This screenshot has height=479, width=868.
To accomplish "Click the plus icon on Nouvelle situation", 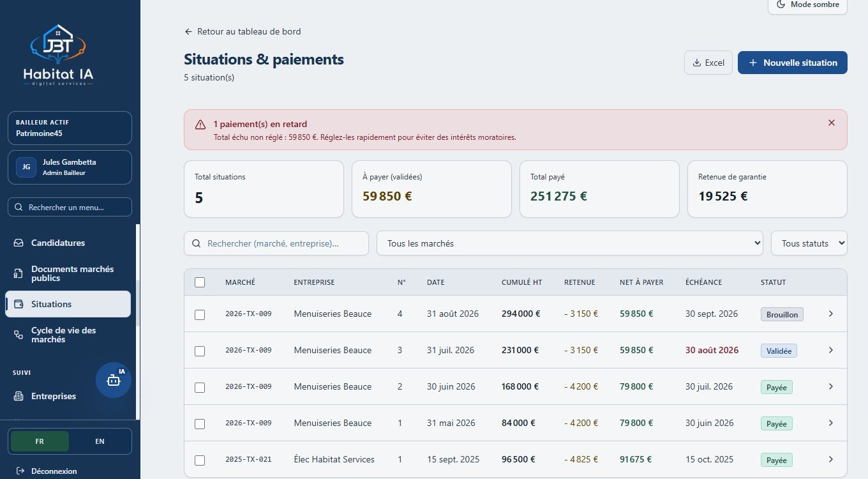I will coord(753,63).
